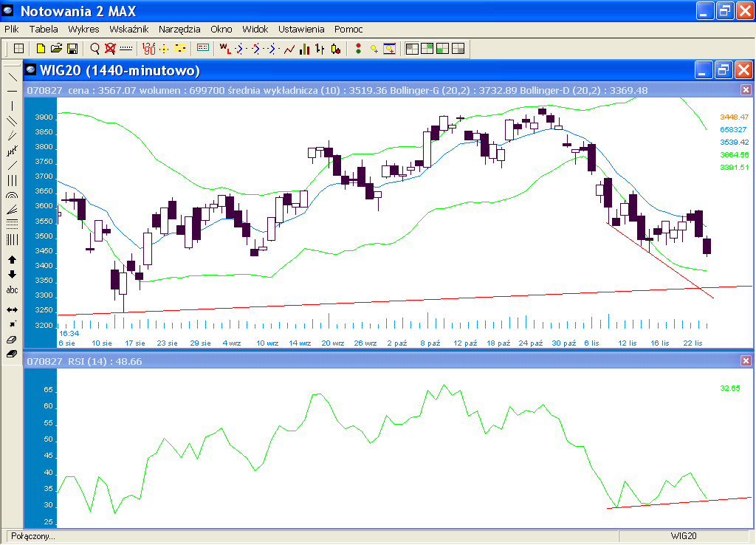
Task: Click the WIG20 label in status bar
Action: (683, 536)
